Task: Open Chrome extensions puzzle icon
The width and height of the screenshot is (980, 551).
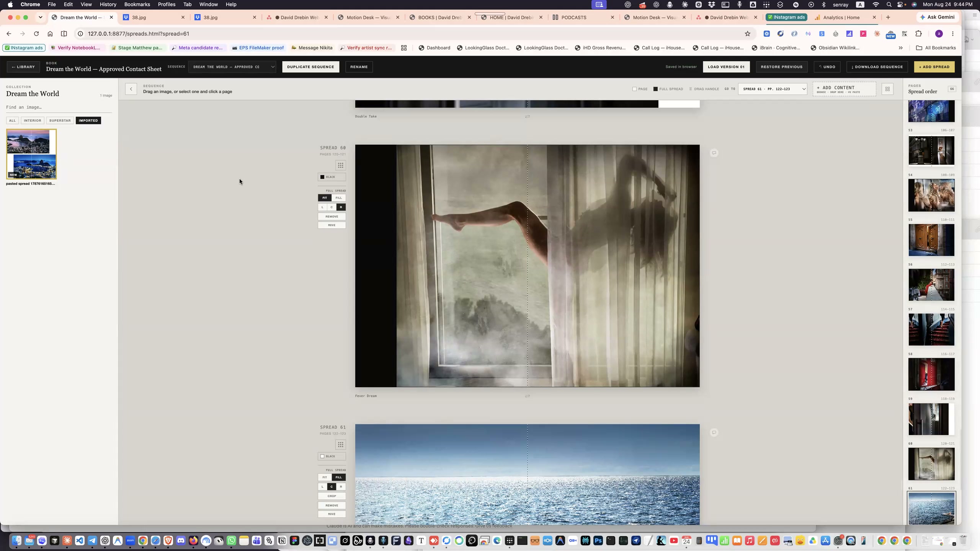Action: click(918, 34)
